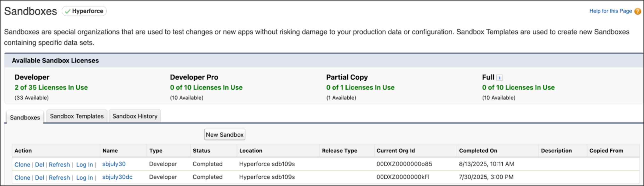Clone the sbjuly30dc sandbox
This screenshot has height=186, width=644.
[22, 178]
